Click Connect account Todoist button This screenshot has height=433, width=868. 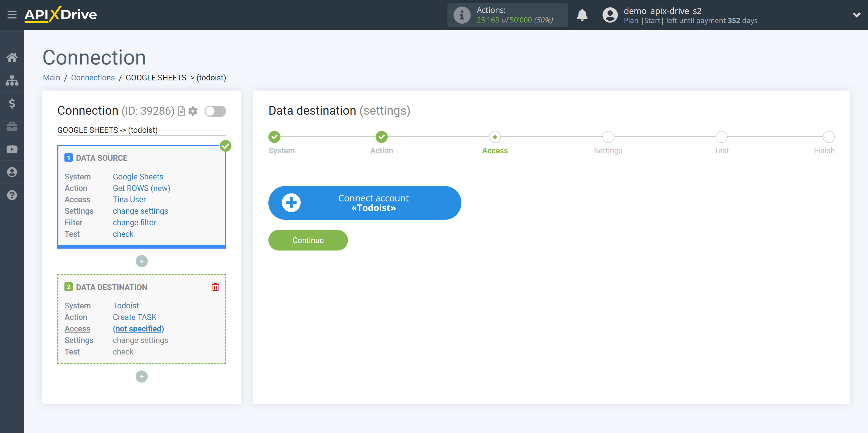364,203
